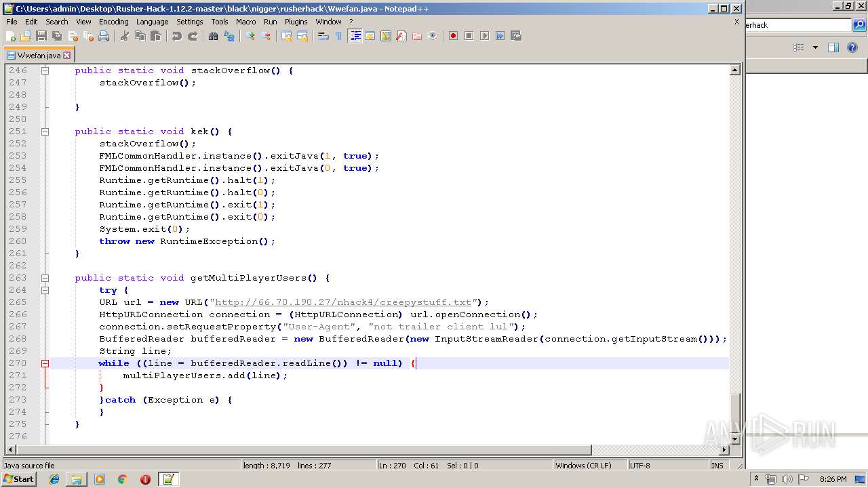Open the Replace dialog toolbar icon

click(x=229, y=36)
